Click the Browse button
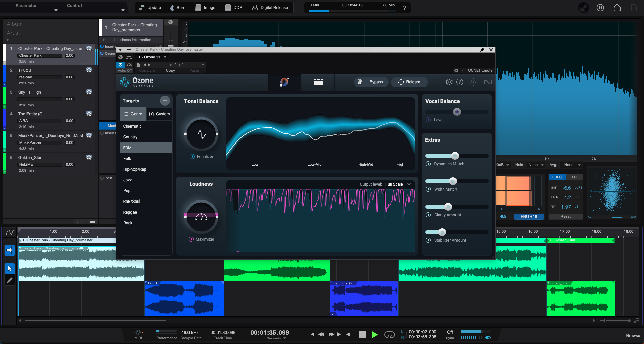Viewport: 644px width, 344px height. click(x=633, y=336)
